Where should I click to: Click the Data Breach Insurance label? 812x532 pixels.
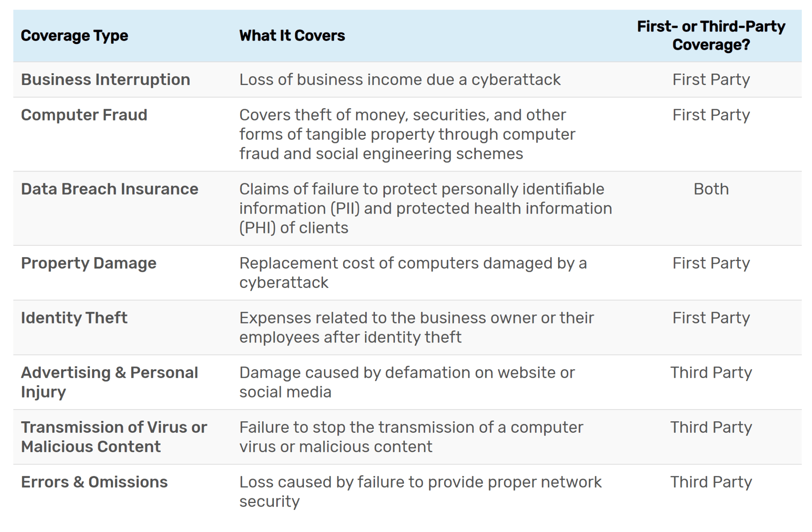click(110, 189)
